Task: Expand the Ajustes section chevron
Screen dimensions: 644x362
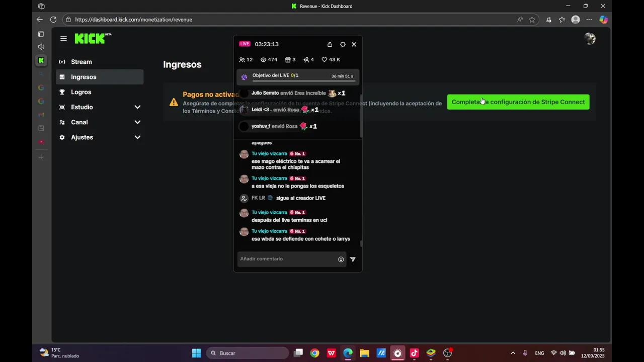Action: click(137, 137)
